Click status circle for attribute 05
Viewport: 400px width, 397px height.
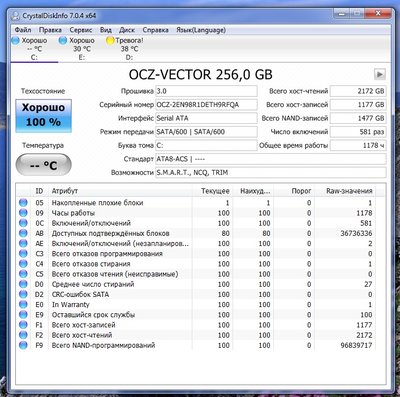(23, 203)
